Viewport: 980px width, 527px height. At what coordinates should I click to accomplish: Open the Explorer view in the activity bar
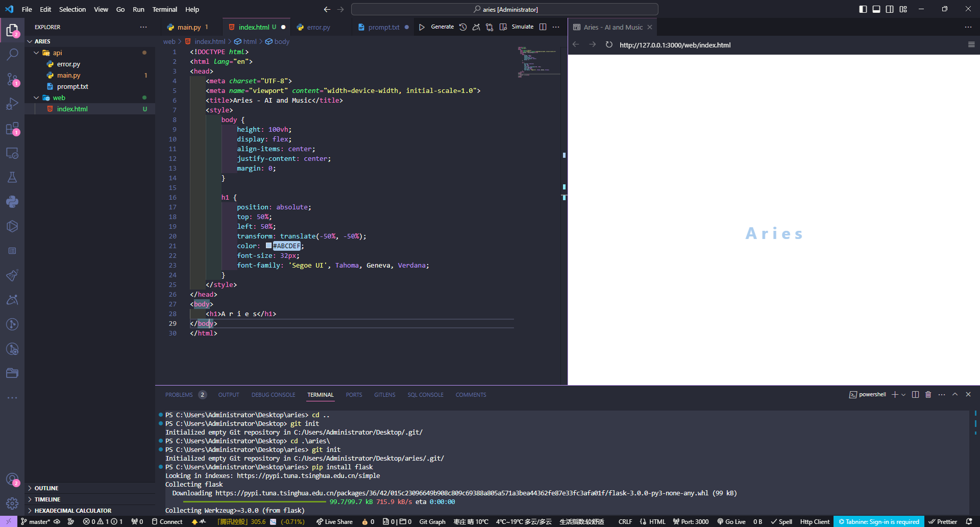[x=12, y=30]
